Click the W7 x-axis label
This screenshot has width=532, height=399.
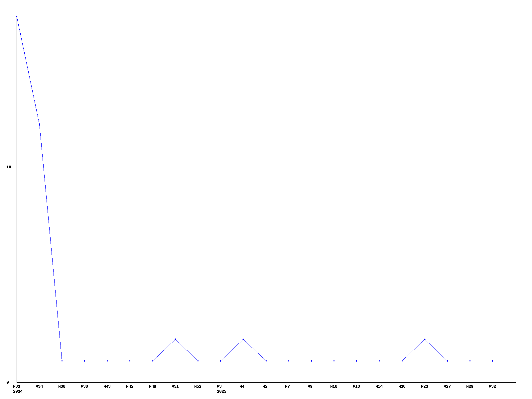287,386
